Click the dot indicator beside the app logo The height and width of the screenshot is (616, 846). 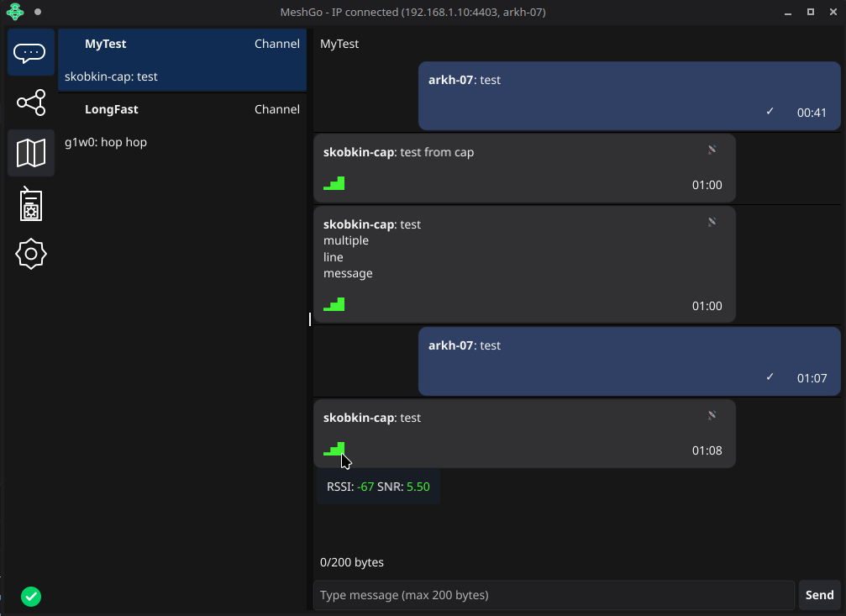[38, 12]
